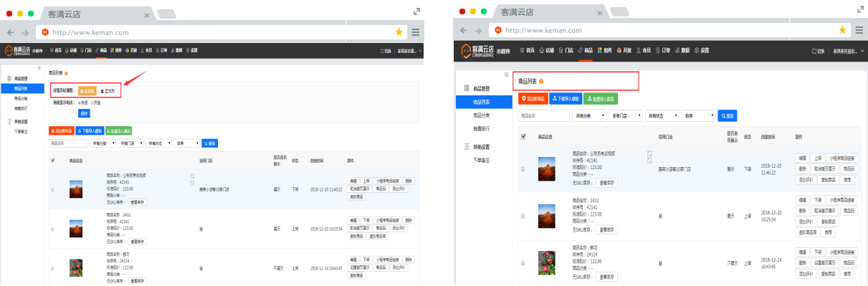Image resolution: width=868 pixels, height=286 pixels.
Task: Open account dropdown at right window top-right
Action: pos(848,50)
